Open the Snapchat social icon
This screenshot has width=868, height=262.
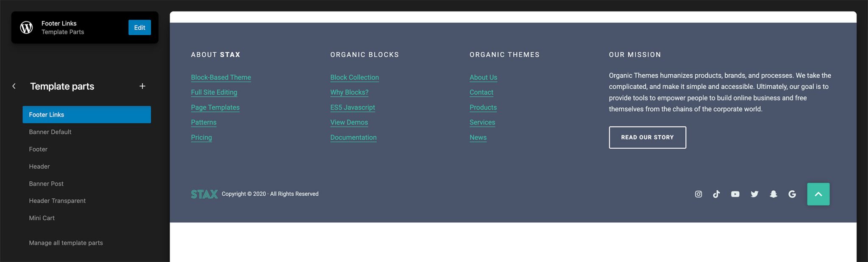(773, 194)
